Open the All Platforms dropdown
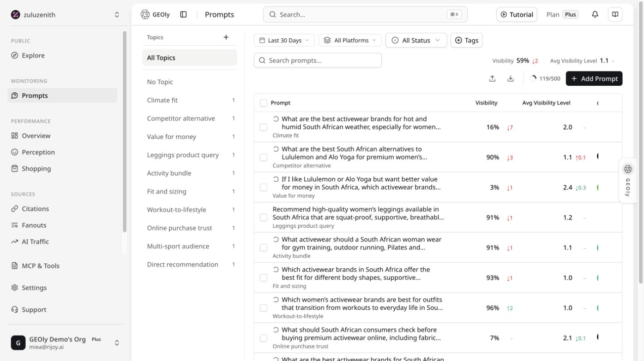The height and width of the screenshot is (361, 644). (x=350, y=40)
